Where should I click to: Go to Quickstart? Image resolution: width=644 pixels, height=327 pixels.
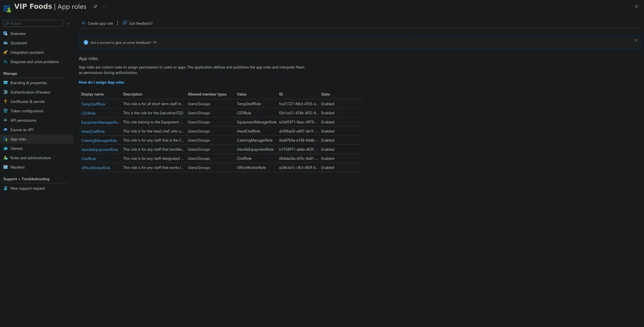click(19, 43)
